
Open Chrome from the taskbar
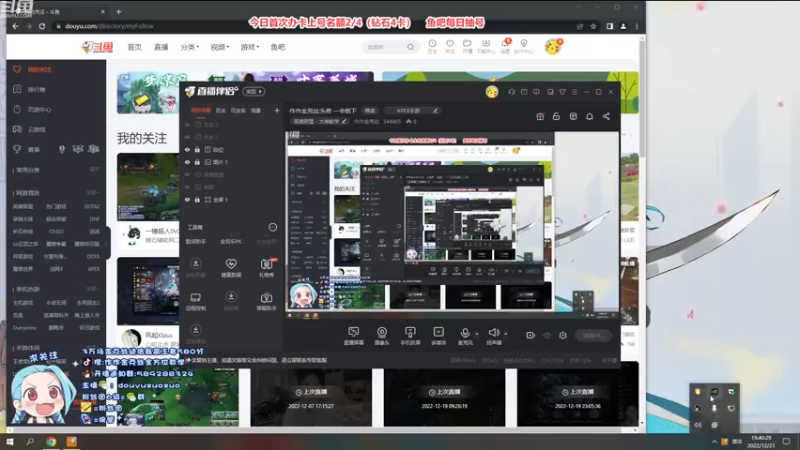point(51,442)
